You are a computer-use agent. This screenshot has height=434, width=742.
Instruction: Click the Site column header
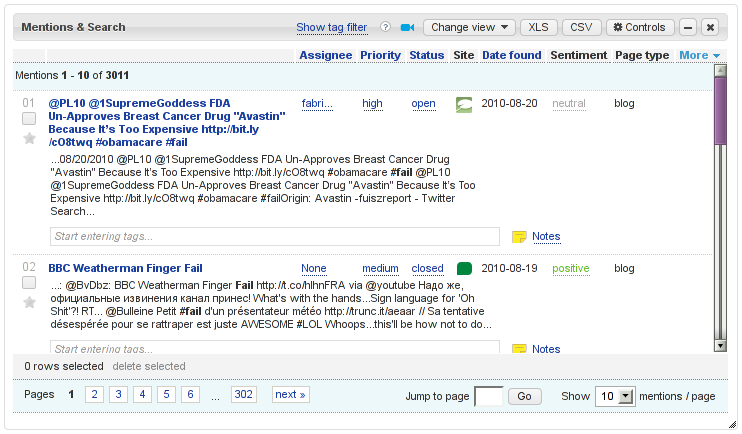[464, 55]
